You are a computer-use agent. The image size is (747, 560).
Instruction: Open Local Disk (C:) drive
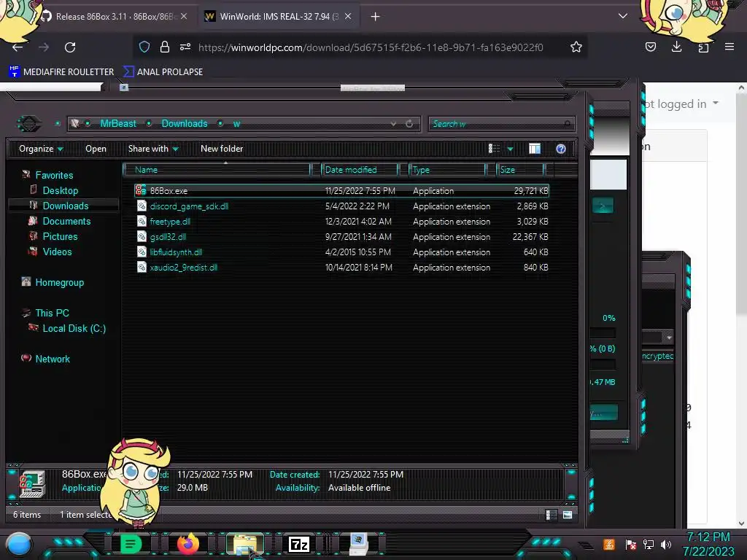click(x=74, y=328)
